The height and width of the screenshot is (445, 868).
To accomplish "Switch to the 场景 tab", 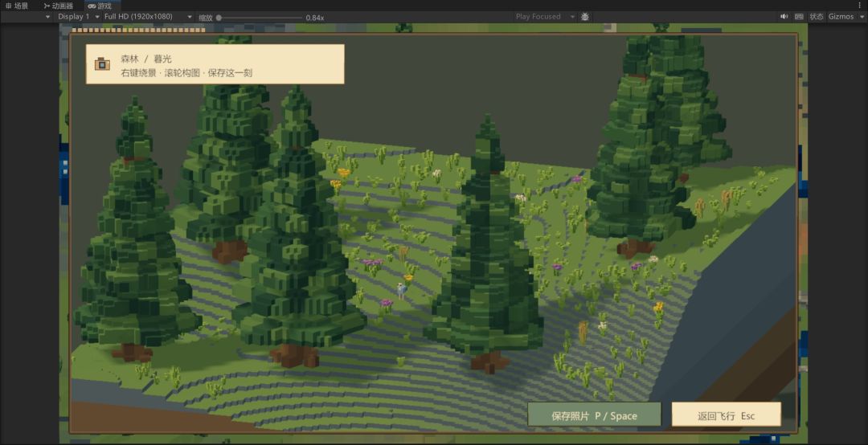I will pos(17,6).
